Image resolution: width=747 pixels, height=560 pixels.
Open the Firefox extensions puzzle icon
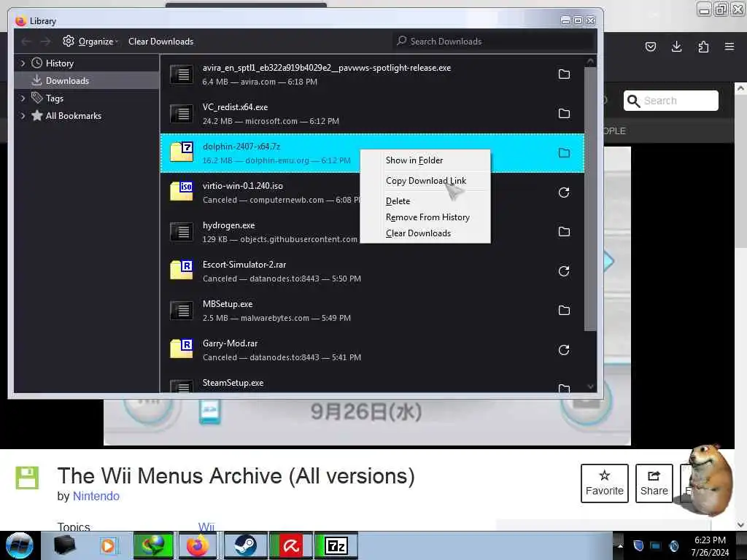[x=703, y=47]
